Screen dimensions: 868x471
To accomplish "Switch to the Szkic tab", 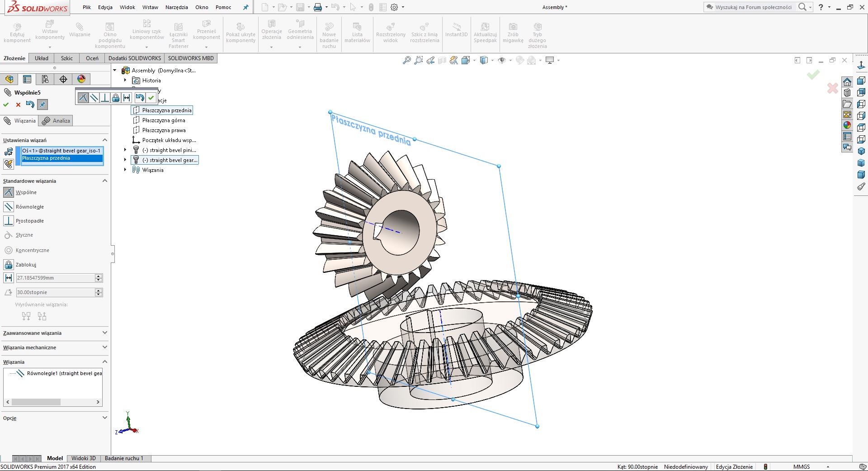I will (x=67, y=58).
